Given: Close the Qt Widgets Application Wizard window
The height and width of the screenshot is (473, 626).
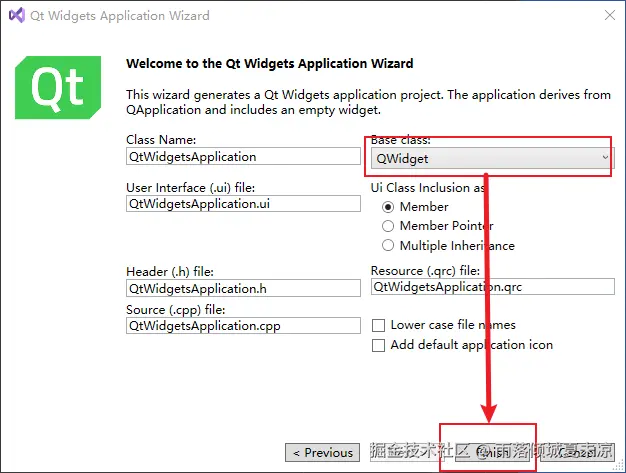Looking at the screenshot, I should [610, 15].
